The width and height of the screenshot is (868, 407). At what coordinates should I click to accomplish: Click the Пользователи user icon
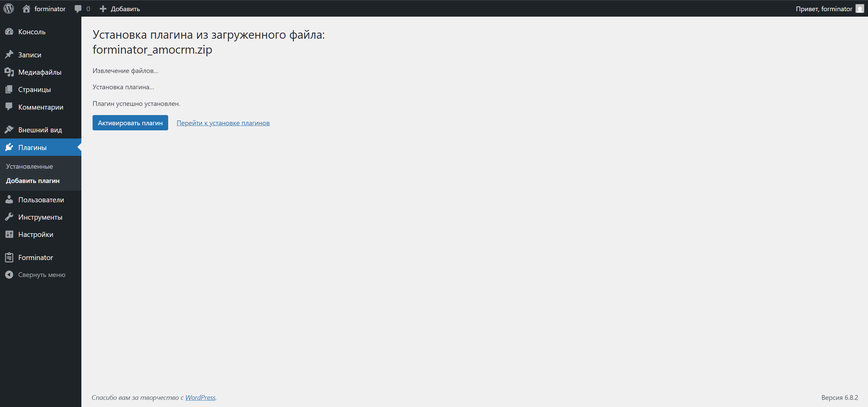(9, 200)
